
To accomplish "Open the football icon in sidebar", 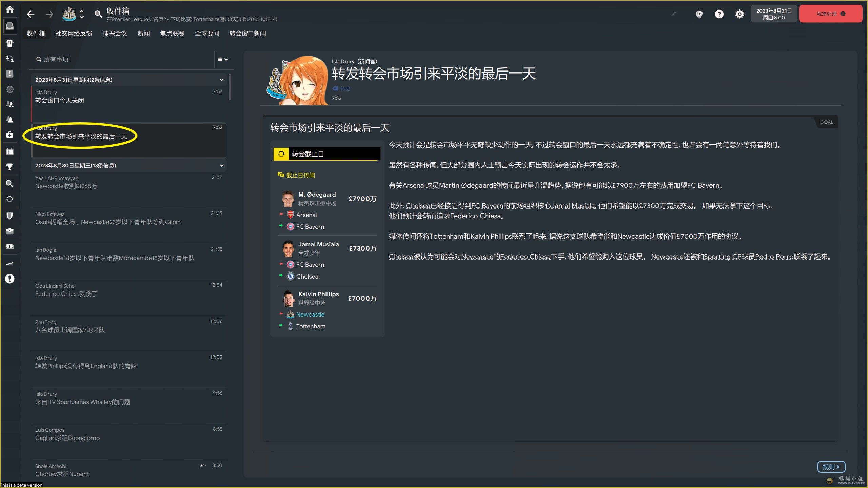I will point(10,89).
